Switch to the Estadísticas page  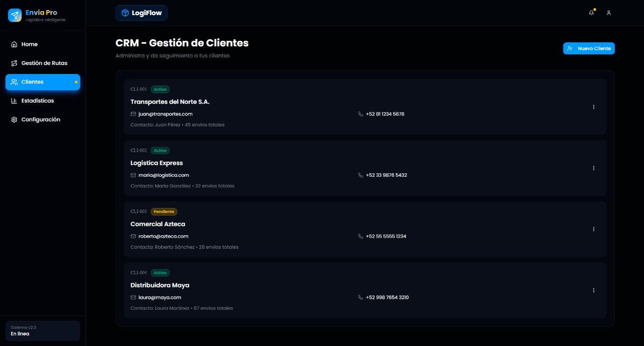coord(37,101)
